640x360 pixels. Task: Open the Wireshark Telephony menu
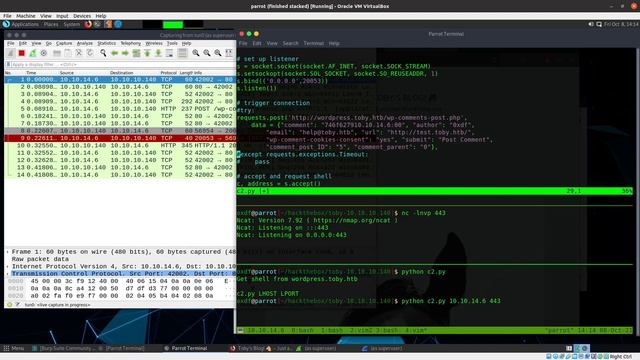131,43
